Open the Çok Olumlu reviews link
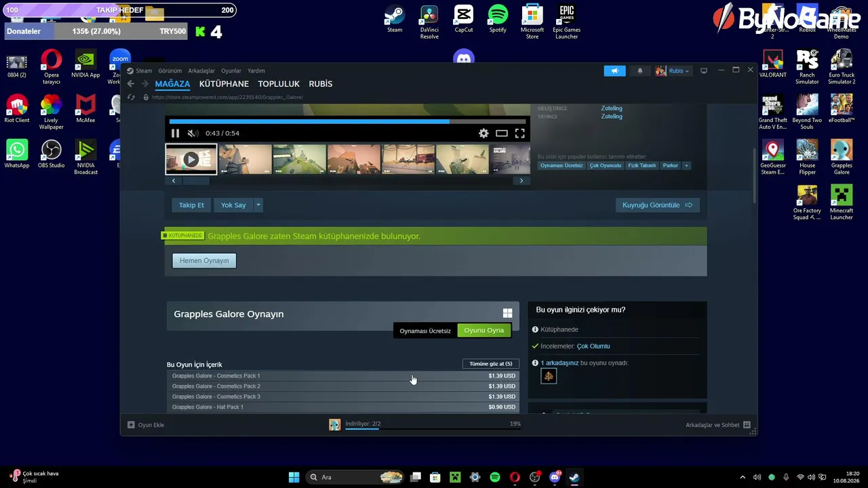868x488 pixels. click(x=593, y=346)
